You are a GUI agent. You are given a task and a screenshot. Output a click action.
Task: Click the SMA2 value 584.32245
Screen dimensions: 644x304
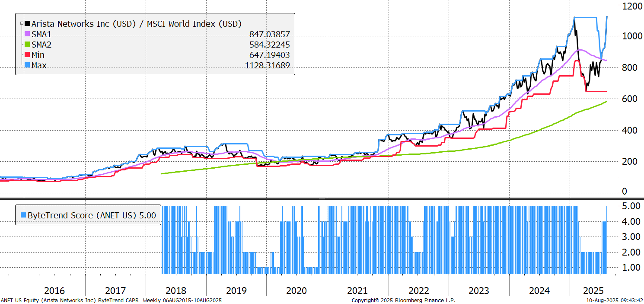(269, 45)
